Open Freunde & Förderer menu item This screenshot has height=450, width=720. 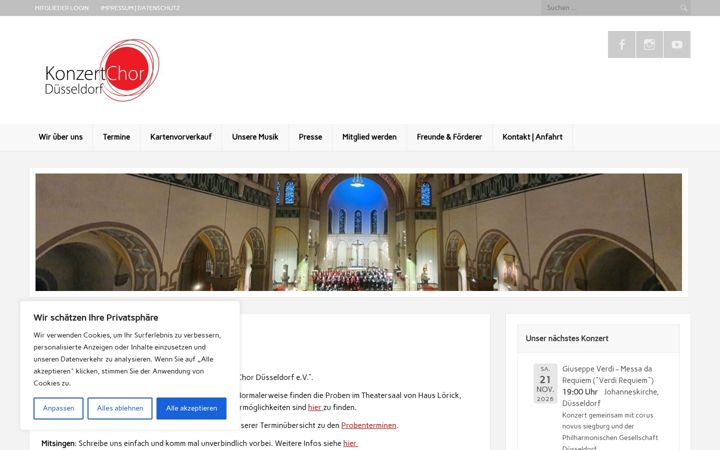pos(449,137)
